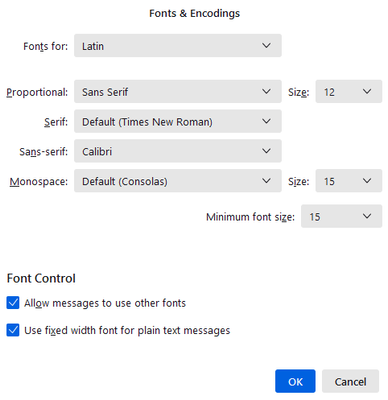
Task: Uncheck Allow messages to use other fonts
Action: (x=13, y=303)
